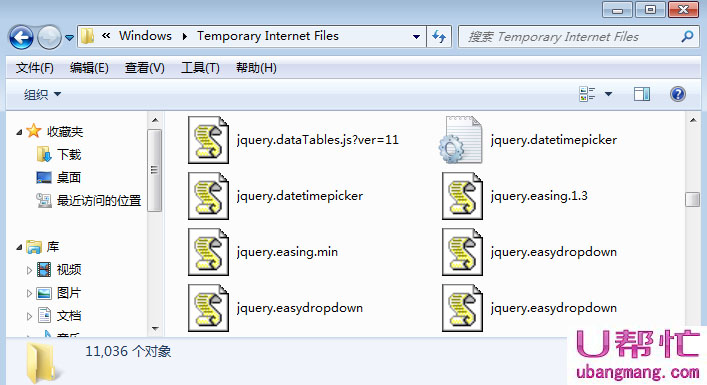Open the 帮助(H) menu

(256, 68)
